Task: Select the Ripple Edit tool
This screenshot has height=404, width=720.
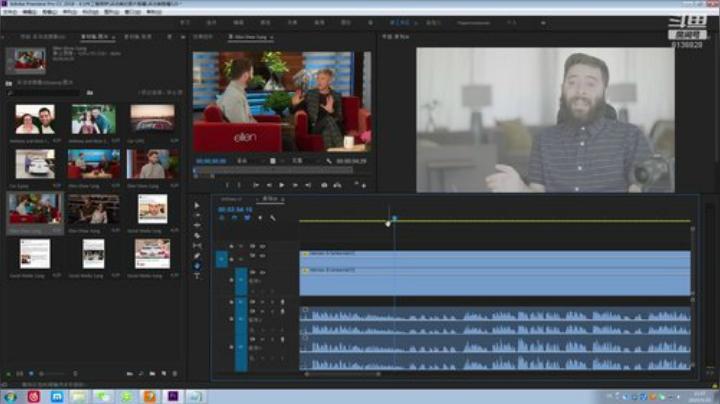Action: coord(197,225)
